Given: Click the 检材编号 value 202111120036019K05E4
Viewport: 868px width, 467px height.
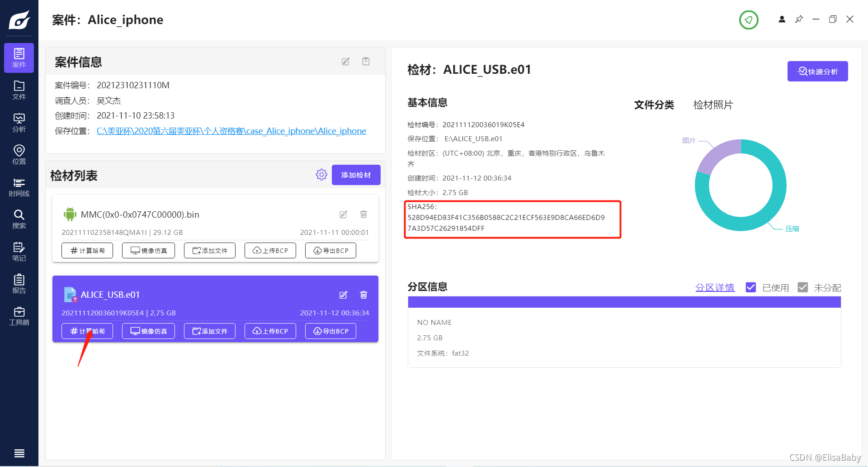Looking at the screenshot, I should tap(483, 125).
